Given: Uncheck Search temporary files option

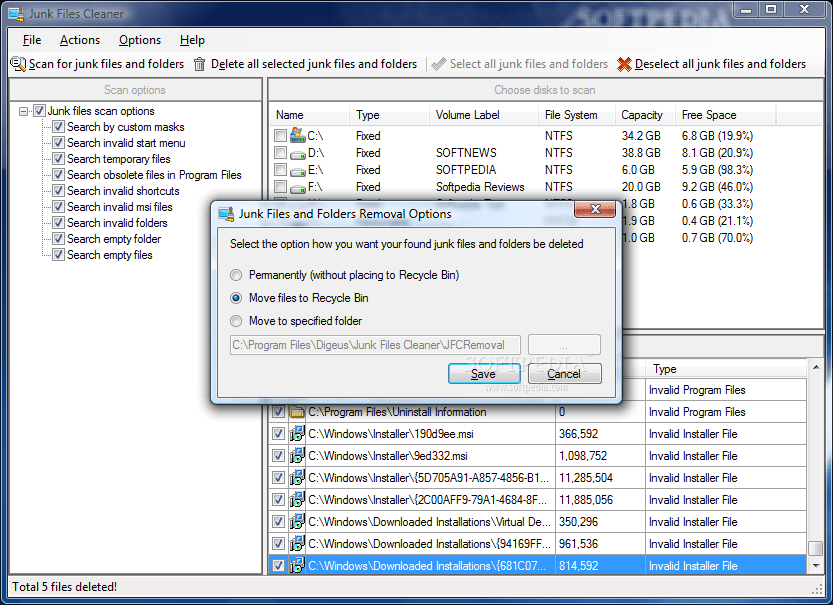Looking at the screenshot, I should click(x=58, y=159).
